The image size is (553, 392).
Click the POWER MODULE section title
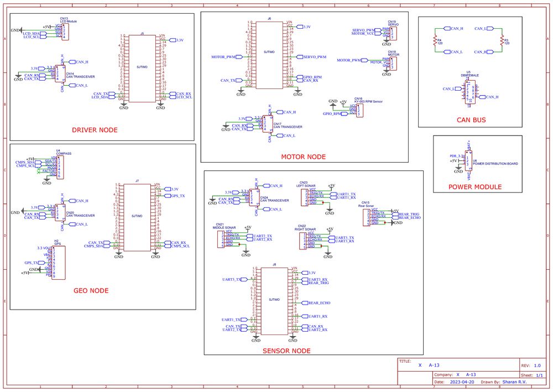pyautogui.click(x=474, y=187)
